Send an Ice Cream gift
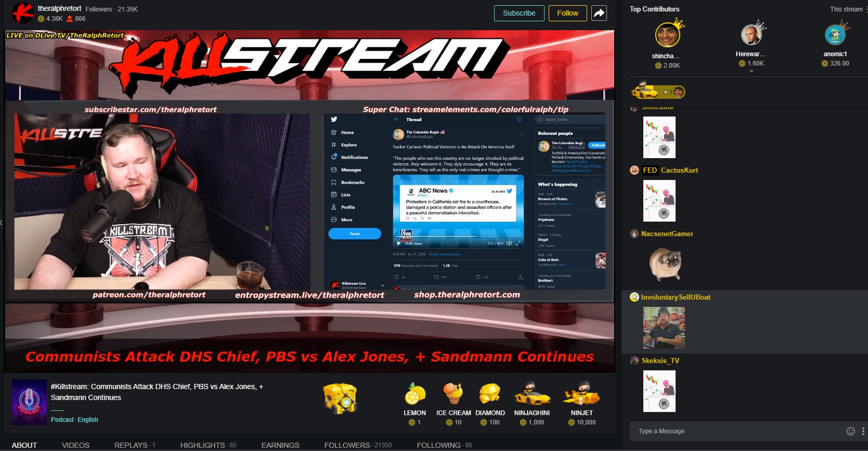Viewport: 868px width, 451px height. point(454,404)
